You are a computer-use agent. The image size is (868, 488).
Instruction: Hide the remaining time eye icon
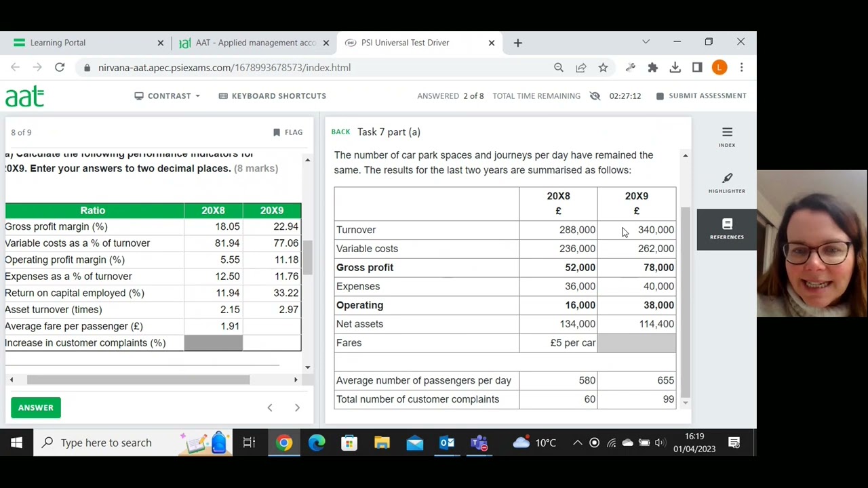click(x=595, y=96)
